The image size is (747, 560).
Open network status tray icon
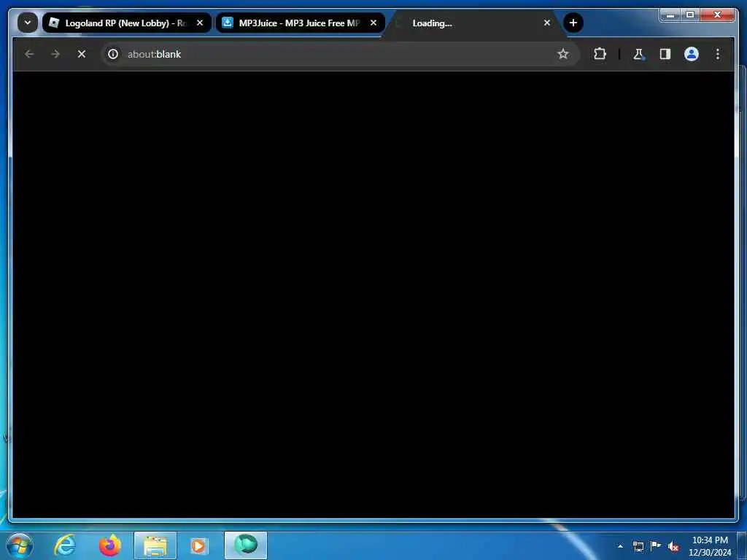(638, 546)
